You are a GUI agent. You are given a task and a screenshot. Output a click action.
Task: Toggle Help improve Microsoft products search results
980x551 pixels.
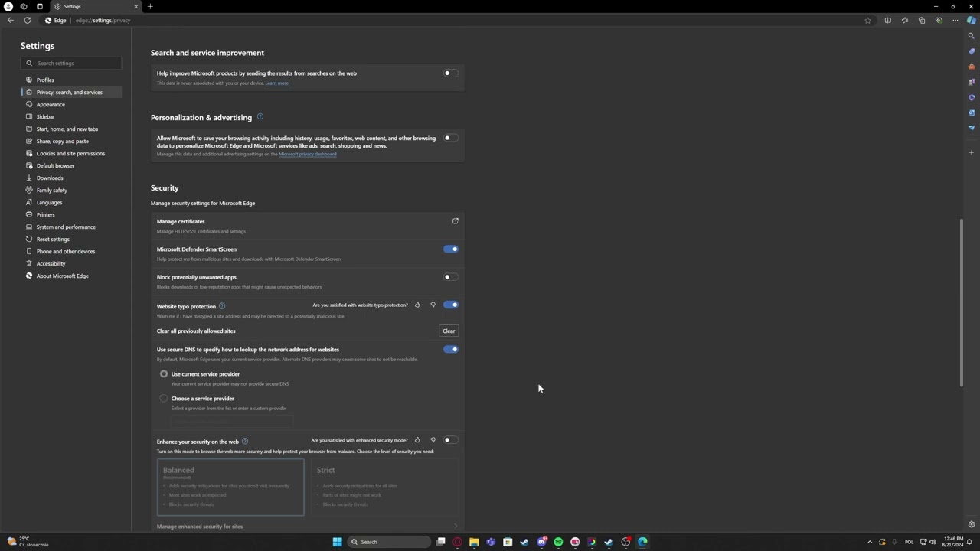tap(450, 73)
